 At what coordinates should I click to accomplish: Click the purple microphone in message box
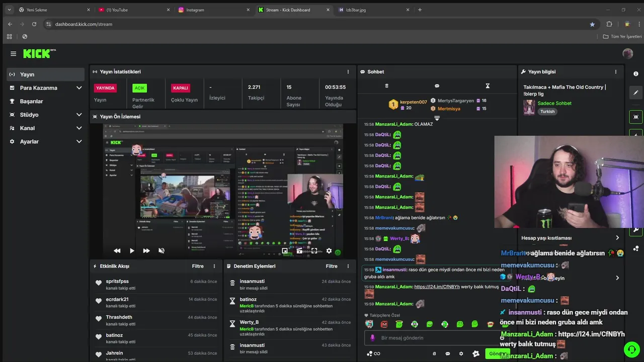372,338
